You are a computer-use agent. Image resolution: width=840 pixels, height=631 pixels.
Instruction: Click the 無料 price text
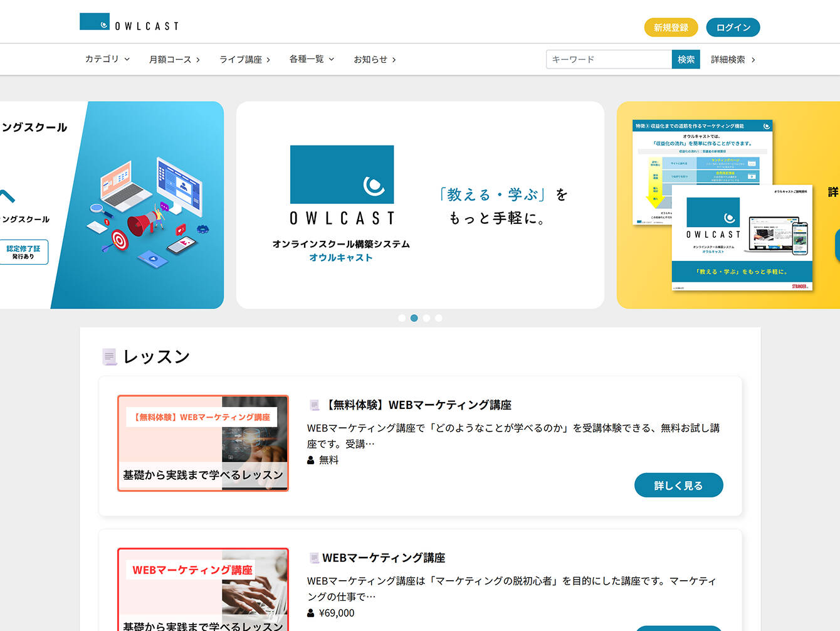click(x=328, y=460)
